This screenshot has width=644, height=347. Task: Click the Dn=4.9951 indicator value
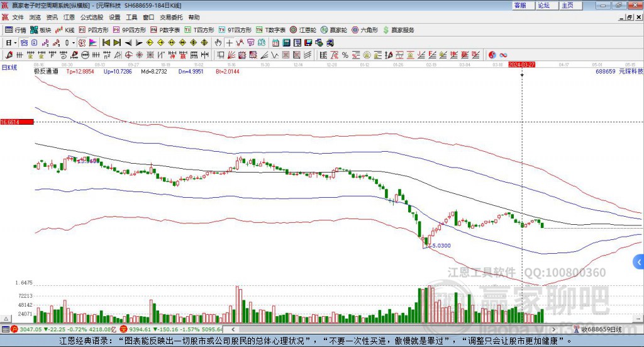pos(191,72)
